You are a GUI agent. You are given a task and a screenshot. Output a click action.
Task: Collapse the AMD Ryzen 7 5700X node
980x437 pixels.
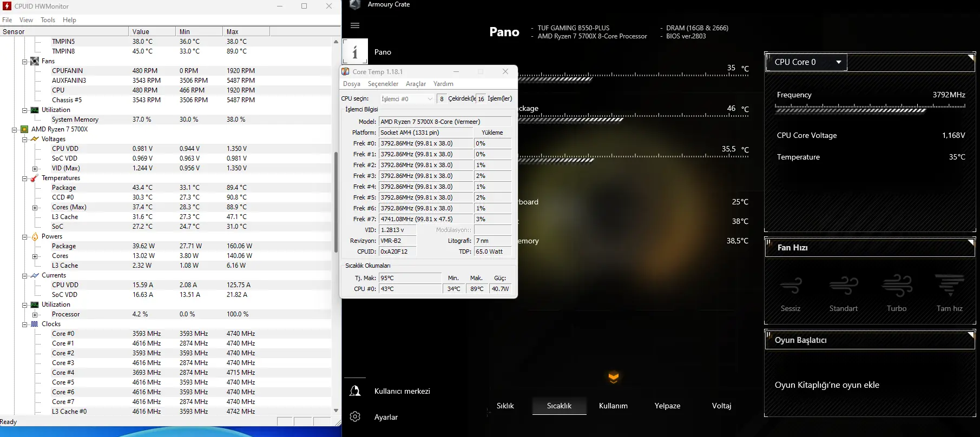(15, 130)
